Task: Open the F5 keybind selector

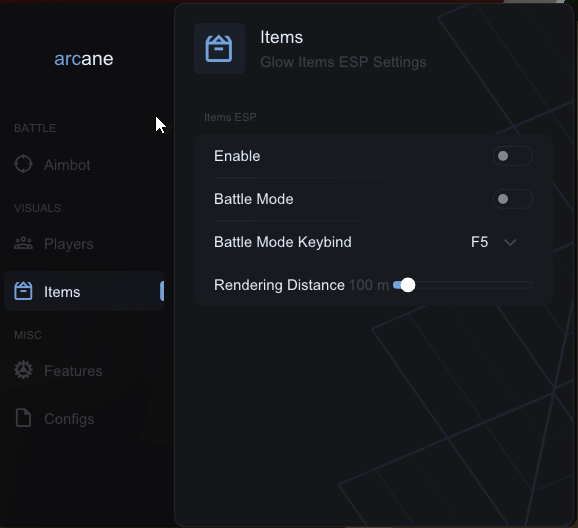Action: [479, 242]
